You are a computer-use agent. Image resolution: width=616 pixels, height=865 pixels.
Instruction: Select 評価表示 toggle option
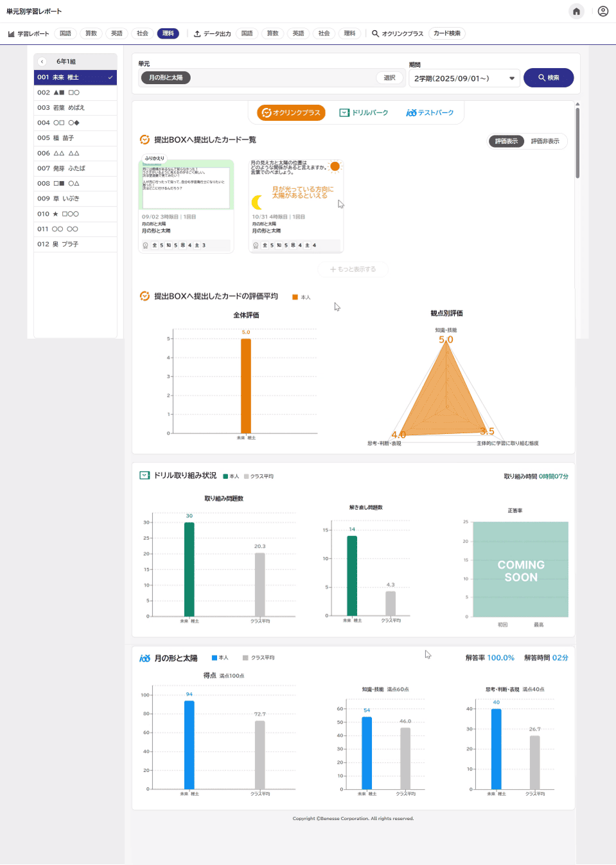(x=506, y=141)
